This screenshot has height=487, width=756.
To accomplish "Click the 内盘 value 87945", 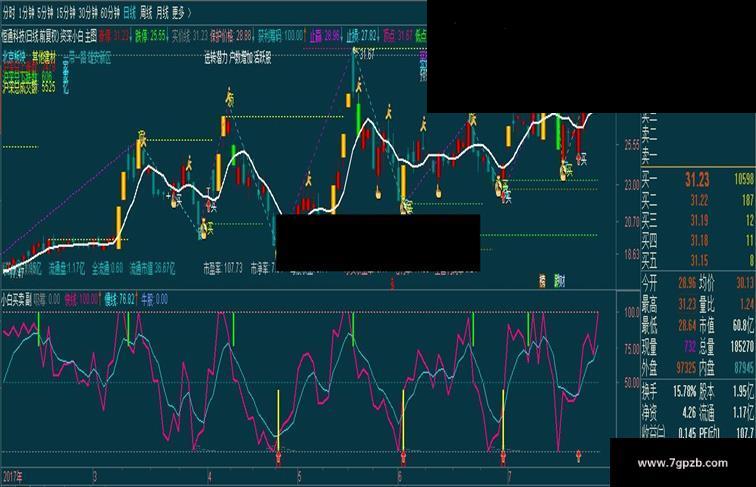I will (744, 368).
